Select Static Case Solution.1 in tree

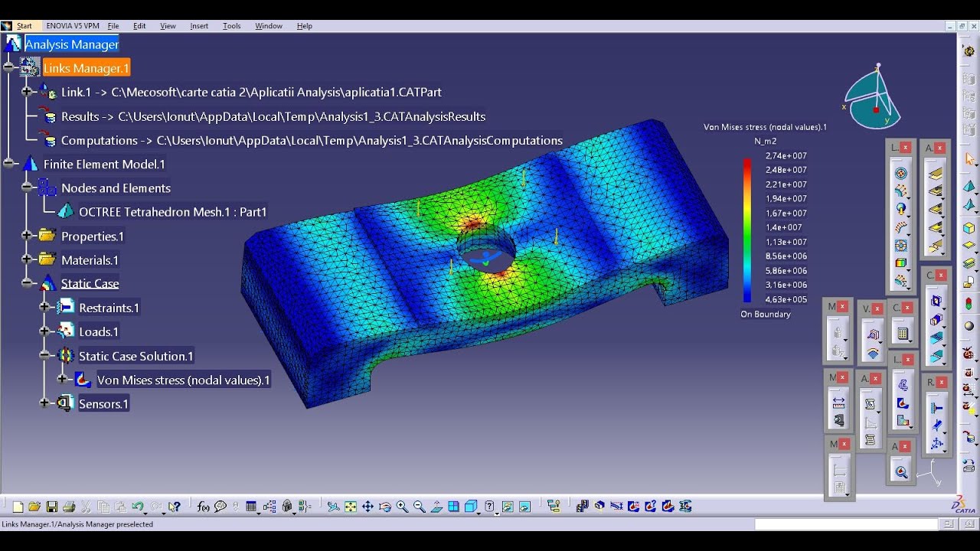[x=136, y=356]
